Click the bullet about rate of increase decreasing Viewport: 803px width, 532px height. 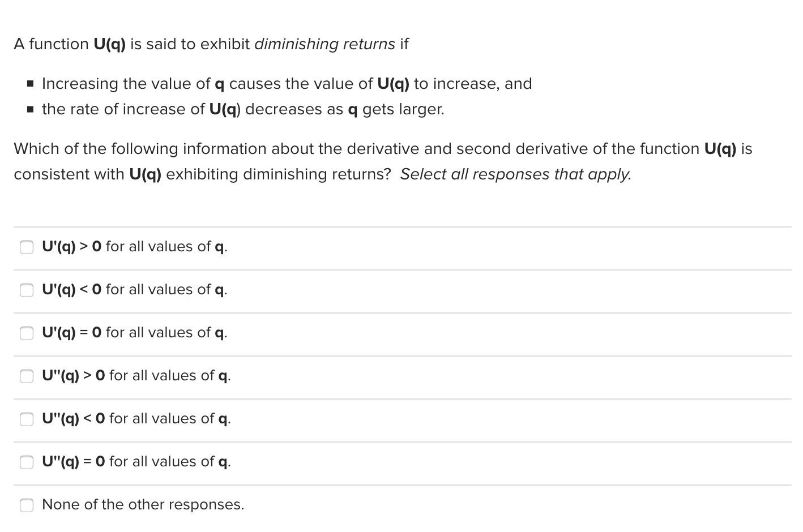point(243,109)
